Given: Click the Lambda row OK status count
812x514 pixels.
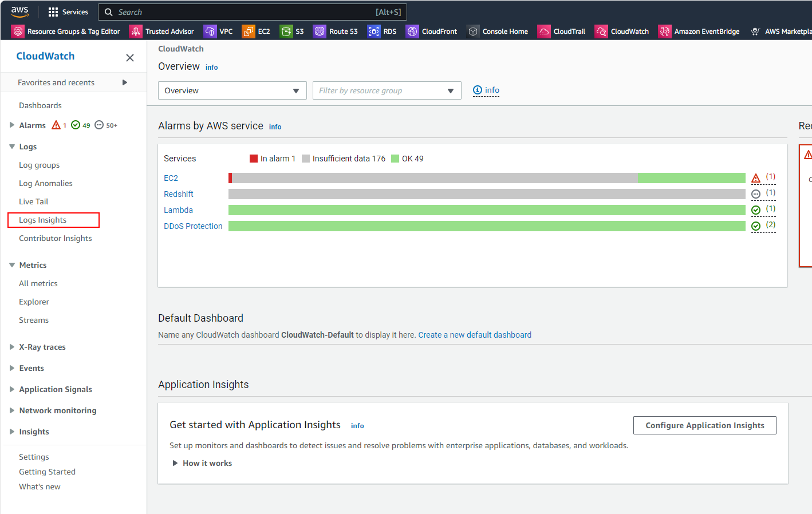Looking at the screenshot, I should 763,210.
